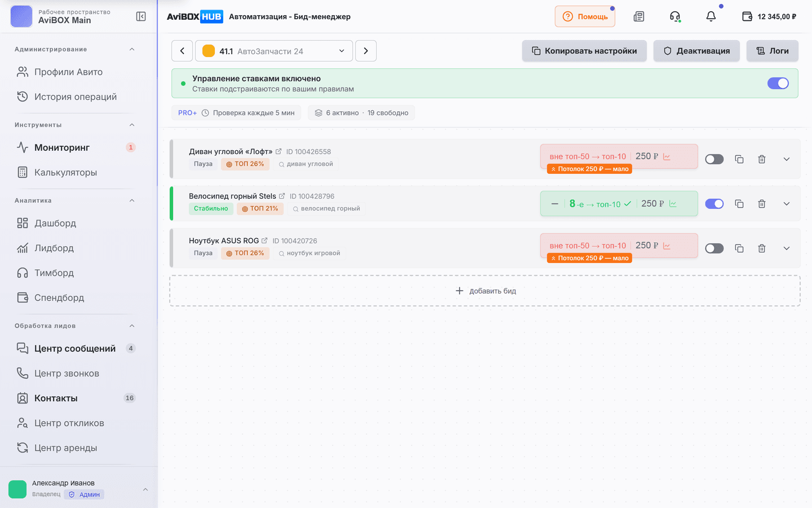Open external link for Велосипед горный Stels

282,196
